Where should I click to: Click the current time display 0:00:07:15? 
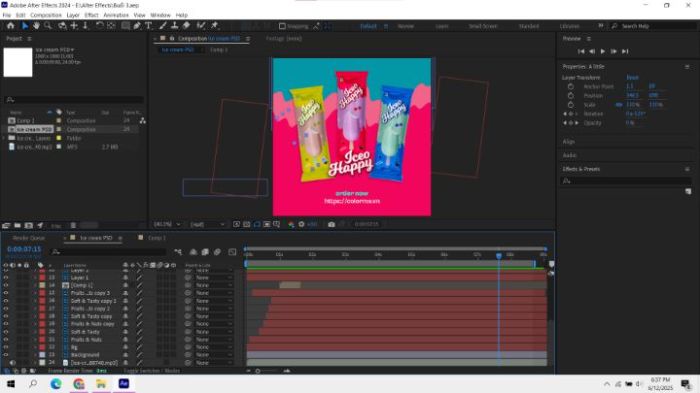[24, 249]
